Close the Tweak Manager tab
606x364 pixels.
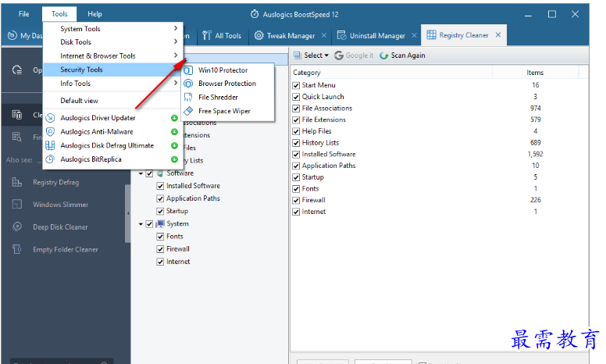pyautogui.click(x=324, y=35)
